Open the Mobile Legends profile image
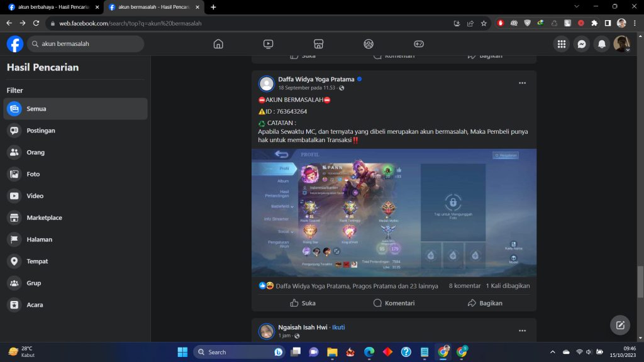644x362 pixels. pos(394,212)
